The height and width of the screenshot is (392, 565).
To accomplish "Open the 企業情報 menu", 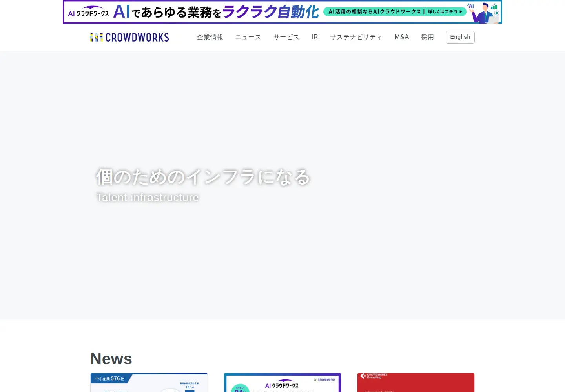I will coord(210,37).
